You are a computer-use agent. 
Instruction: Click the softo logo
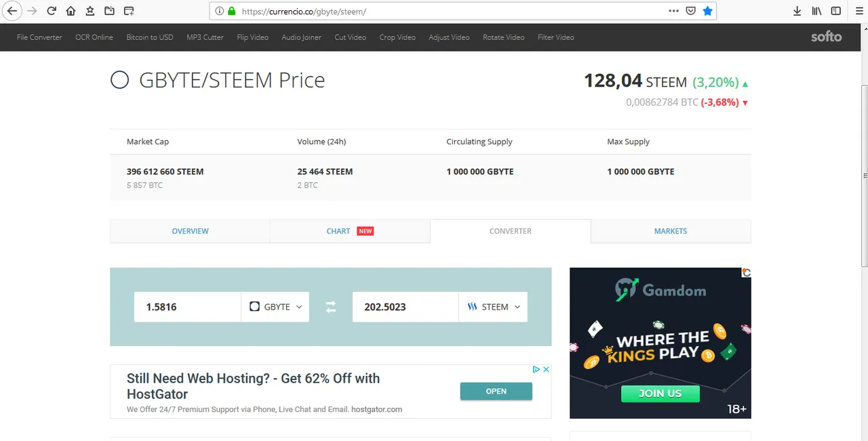click(x=826, y=37)
